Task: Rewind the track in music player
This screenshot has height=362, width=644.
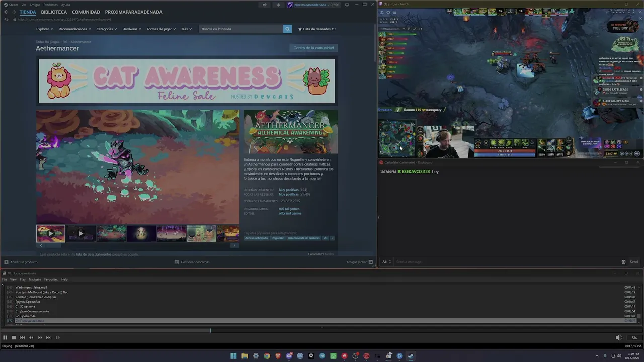Action: (x=31, y=338)
